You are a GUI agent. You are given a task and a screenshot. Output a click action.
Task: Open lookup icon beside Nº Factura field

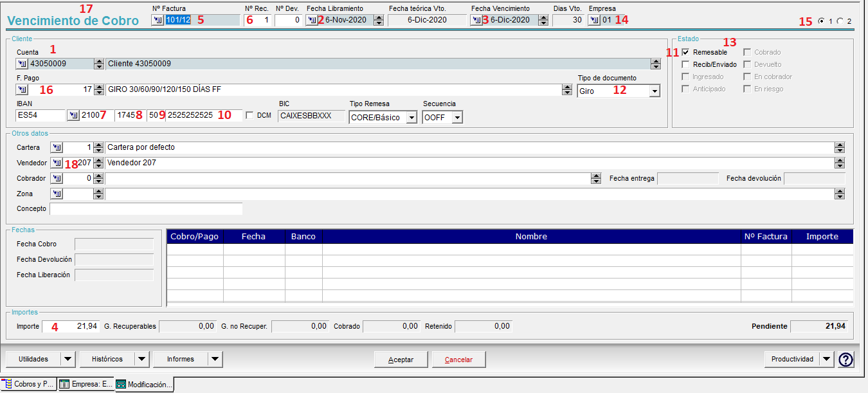click(158, 20)
